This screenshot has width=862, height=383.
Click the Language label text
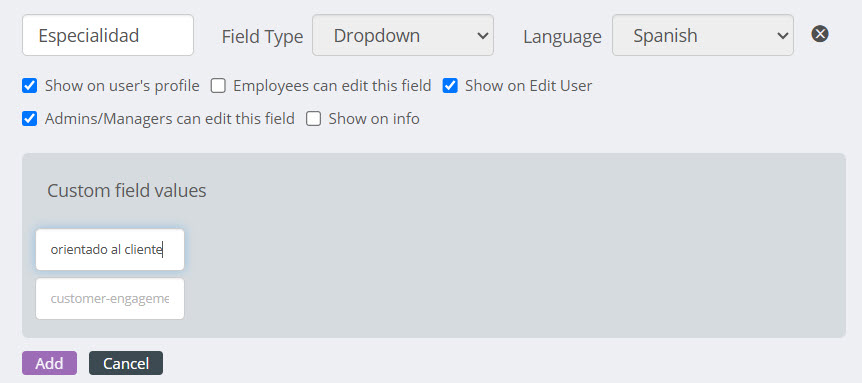(x=562, y=36)
